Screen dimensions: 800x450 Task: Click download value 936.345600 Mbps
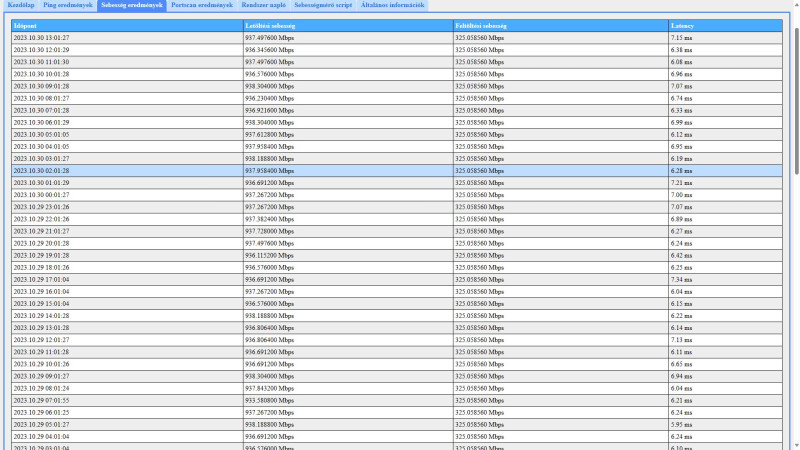point(269,50)
